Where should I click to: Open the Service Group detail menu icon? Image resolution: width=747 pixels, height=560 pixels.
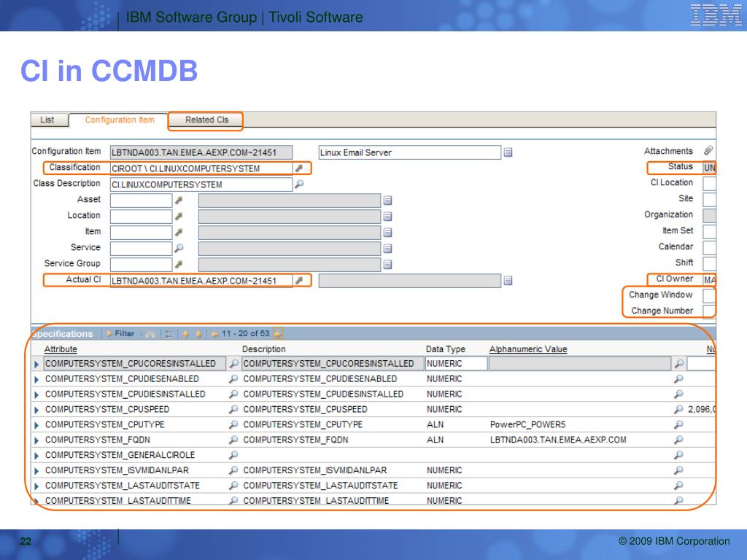pos(179,264)
